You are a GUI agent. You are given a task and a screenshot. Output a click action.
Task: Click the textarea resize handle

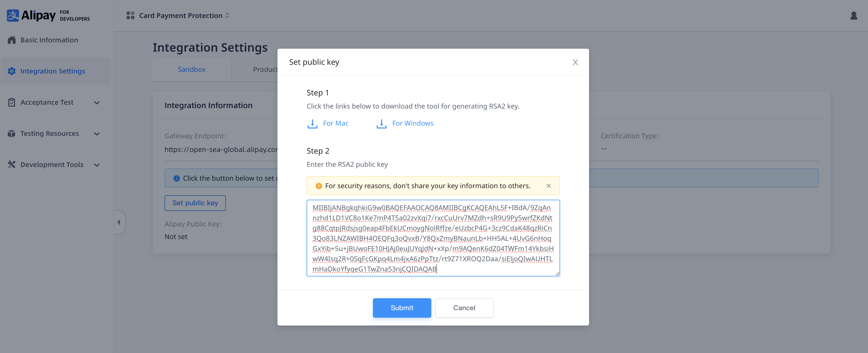tap(557, 273)
